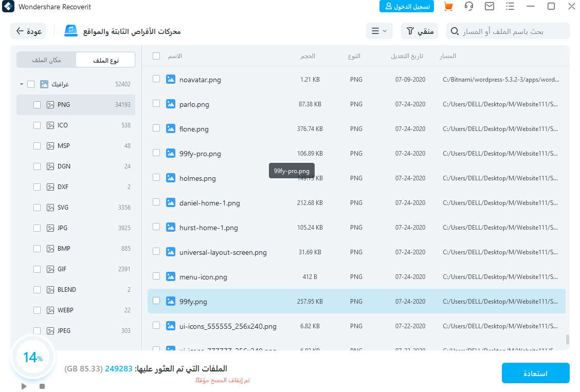Switch to the مكان الملف tab

tap(46, 60)
